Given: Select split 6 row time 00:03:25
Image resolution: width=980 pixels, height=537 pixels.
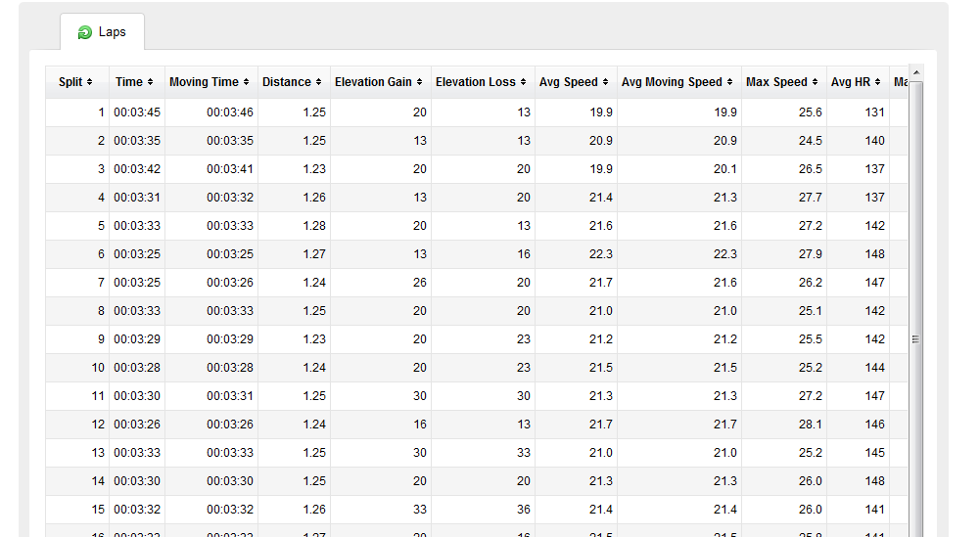Looking at the screenshot, I should tap(137, 254).
